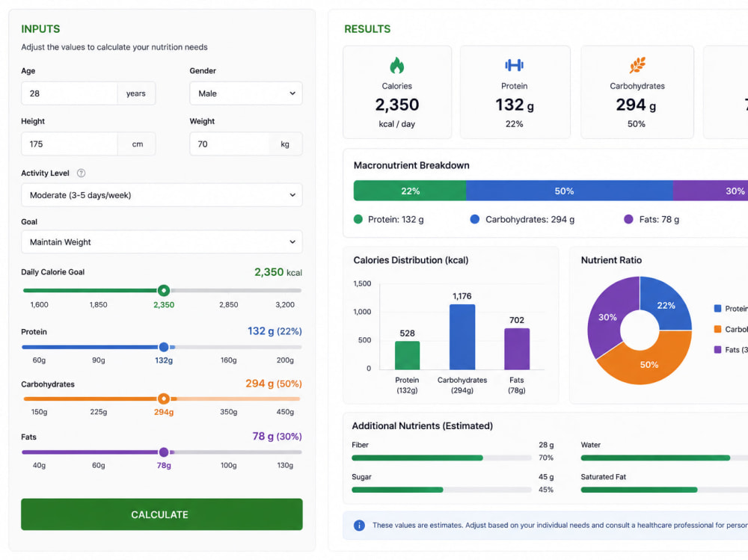Click the Fiber progress bar
This screenshot has width=748, height=560.
point(441,458)
